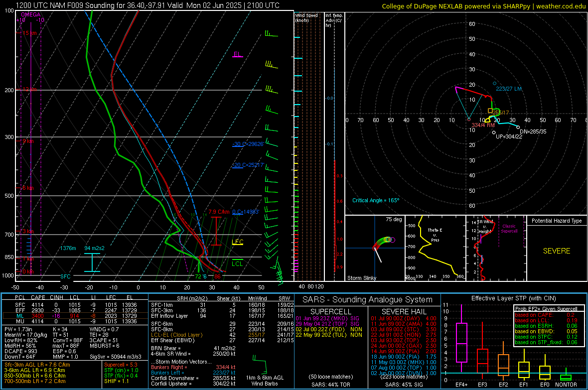Image resolution: width=588 pixels, height=390 pixels.
Task: Select the 'MU' parcel row
Action: coord(75,321)
